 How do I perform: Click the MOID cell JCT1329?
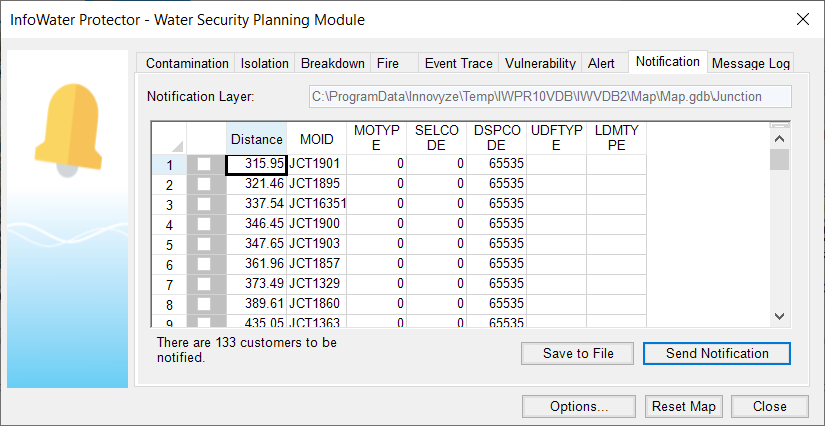pos(317,284)
